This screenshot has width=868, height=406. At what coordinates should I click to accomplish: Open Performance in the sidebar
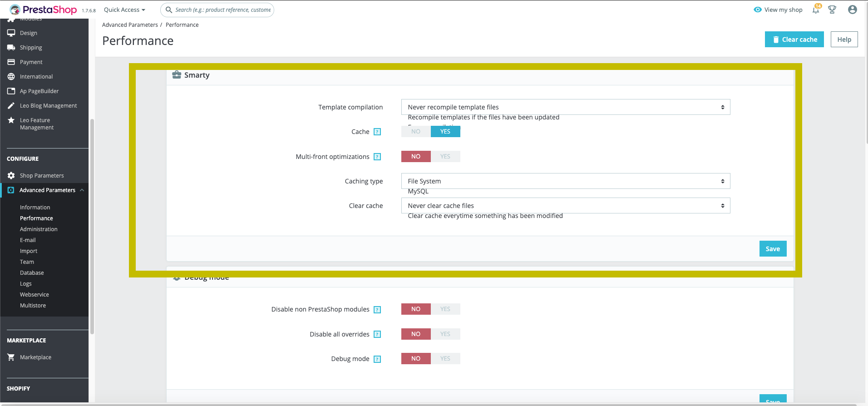click(x=36, y=218)
